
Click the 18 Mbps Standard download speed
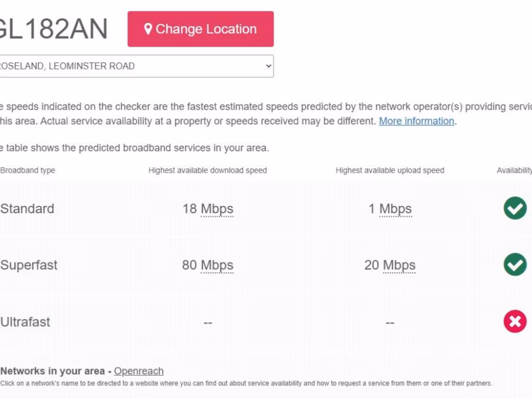208,209
